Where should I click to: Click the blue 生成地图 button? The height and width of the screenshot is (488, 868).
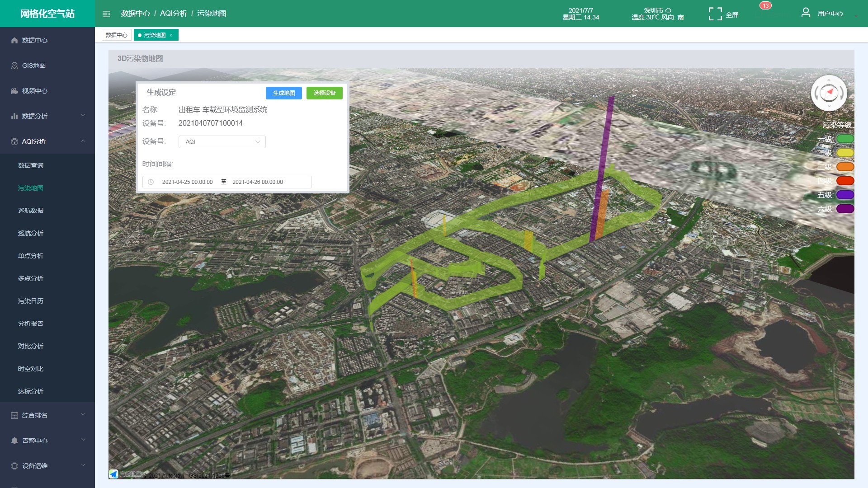tap(284, 93)
